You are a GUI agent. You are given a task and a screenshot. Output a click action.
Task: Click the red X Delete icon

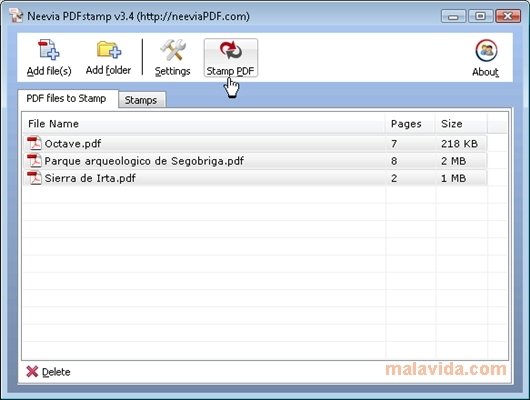[32, 371]
